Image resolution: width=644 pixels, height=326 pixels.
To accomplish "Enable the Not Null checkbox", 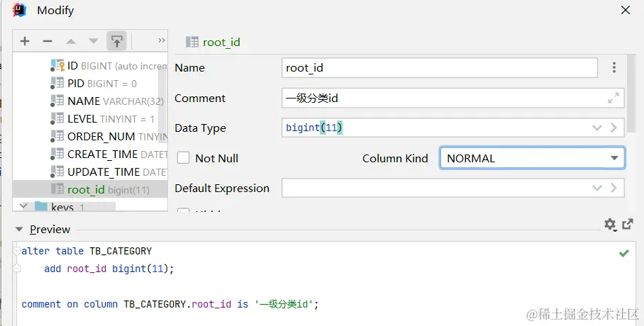I will pyautogui.click(x=184, y=158).
